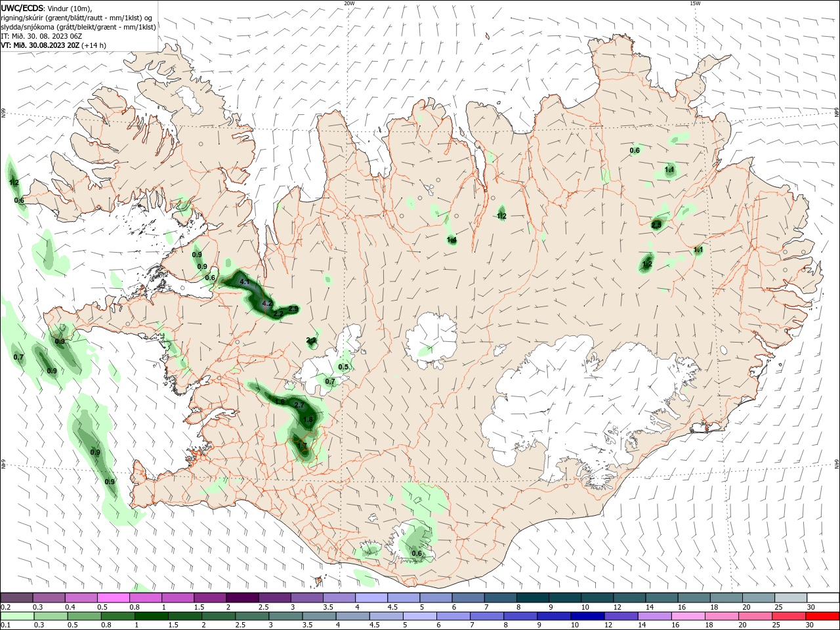
Task: Click the 0.1 label on the lower rain scale
Action: [5, 625]
